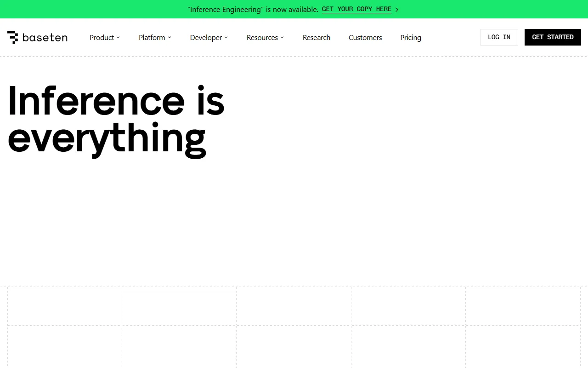588x368 pixels.
Task: Expand the chevron next to Resources
Action: pos(282,38)
